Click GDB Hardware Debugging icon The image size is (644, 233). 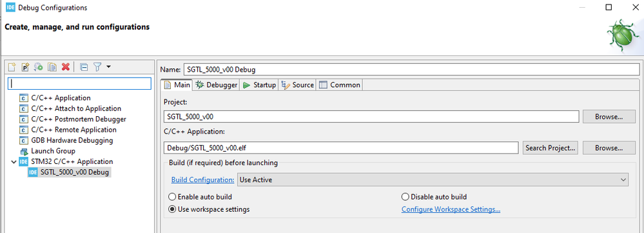pos(23,140)
